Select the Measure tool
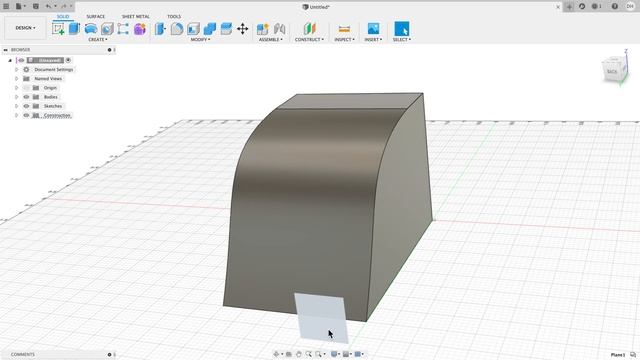The image size is (640, 360). (x=344, y=29)
